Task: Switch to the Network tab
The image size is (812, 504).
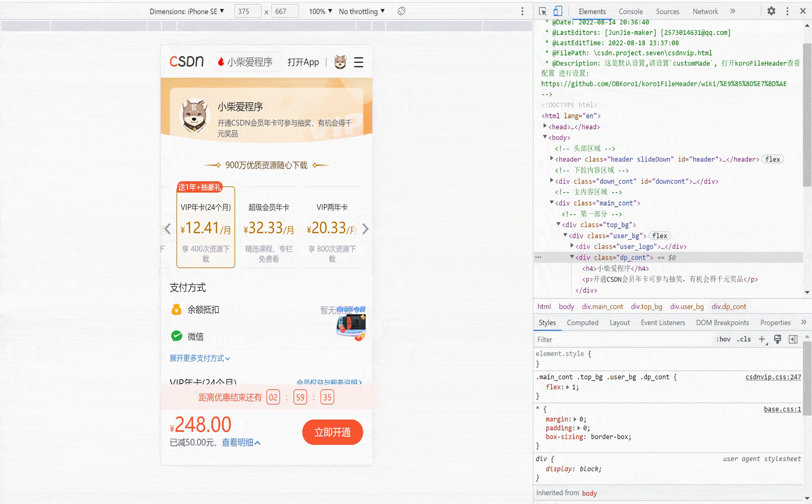Action: (705, 11)
